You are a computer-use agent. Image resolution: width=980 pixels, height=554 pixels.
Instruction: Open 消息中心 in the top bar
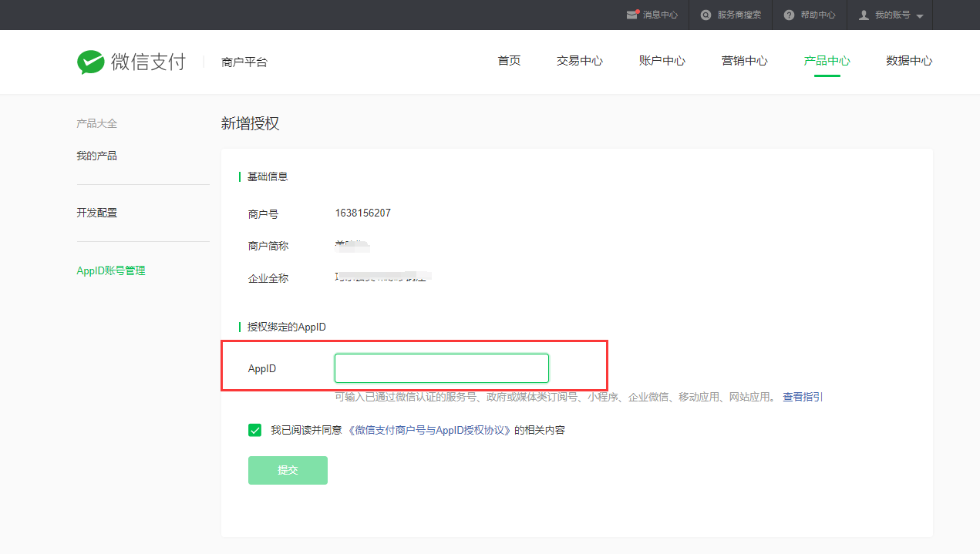point(660,15)
